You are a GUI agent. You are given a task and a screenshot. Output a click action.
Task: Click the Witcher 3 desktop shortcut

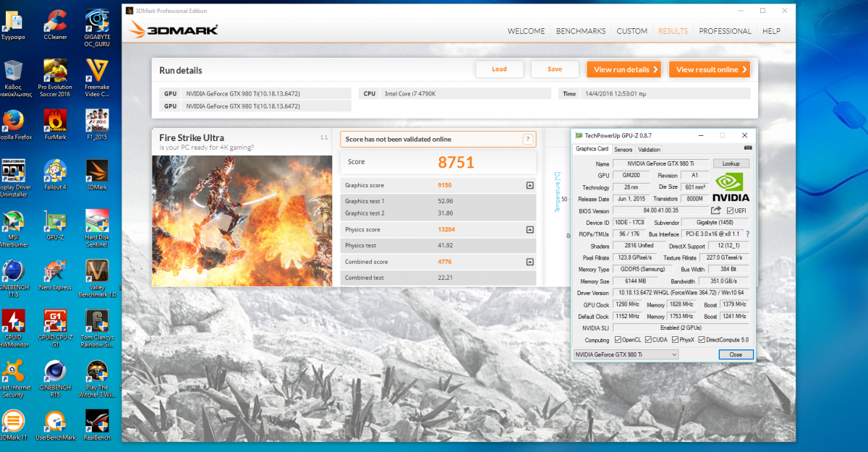click(x=97, y=379)
